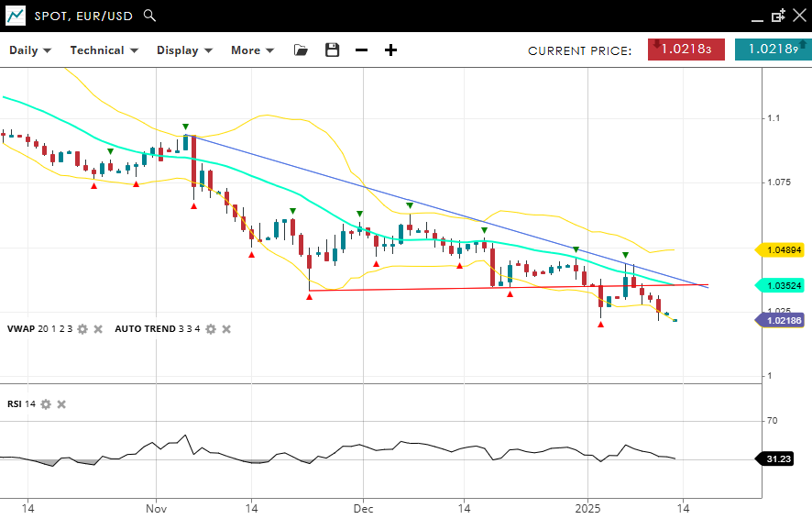Open AUTO TREND settings gear
Screen dimensions: 812x519
coord(210,329)
